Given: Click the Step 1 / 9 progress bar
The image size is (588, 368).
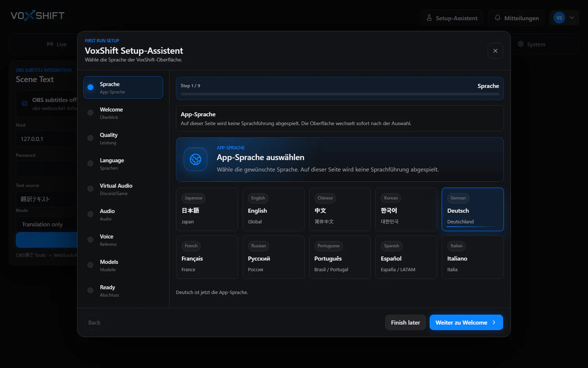Looking at the screenshot, I should click(x=340, y=94).
